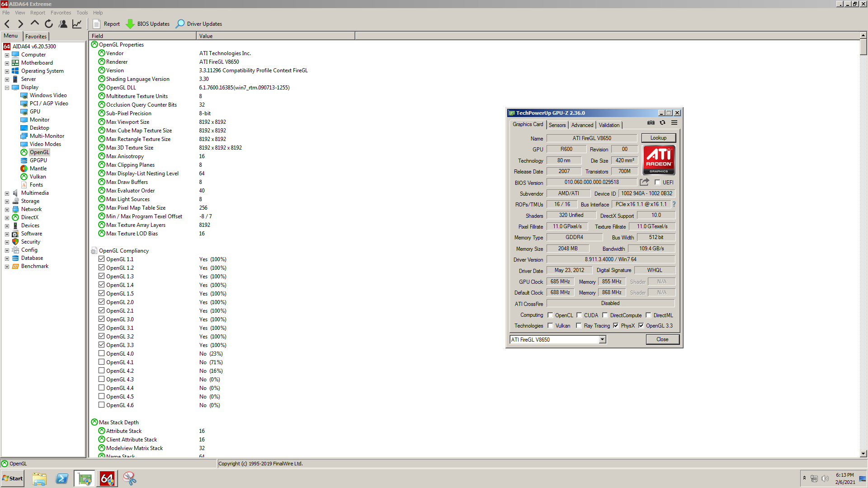Click the volume speaker tray icon
This screenshot has width=868, height=488.
click(x=825, y=479)
